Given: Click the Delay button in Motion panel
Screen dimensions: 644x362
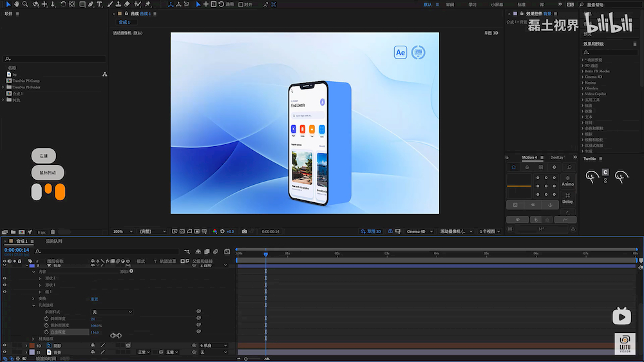Looking at the screenshot, I should point(567,199).
